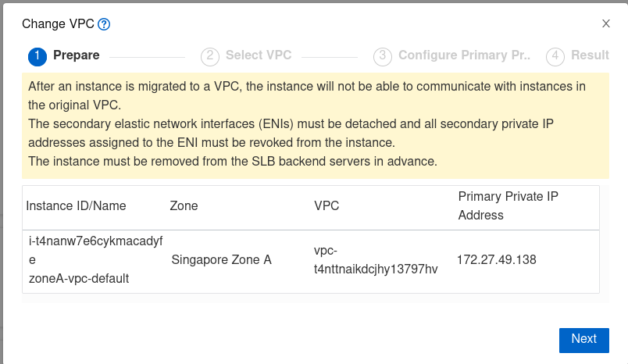Jump to the Result step label

[x=590, y=55]
